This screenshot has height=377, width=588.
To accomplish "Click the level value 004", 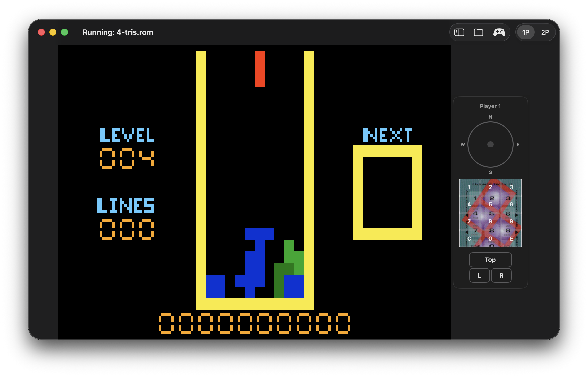I will pos(127,158).
